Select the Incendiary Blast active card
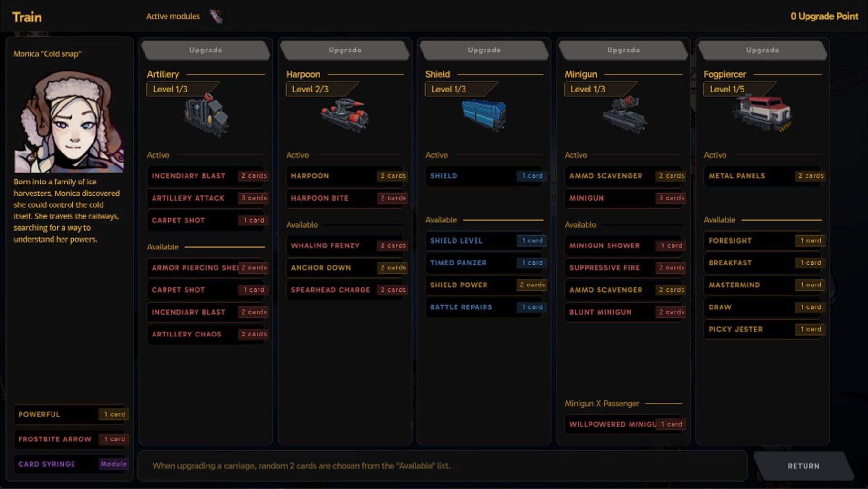 click(206, 176)
